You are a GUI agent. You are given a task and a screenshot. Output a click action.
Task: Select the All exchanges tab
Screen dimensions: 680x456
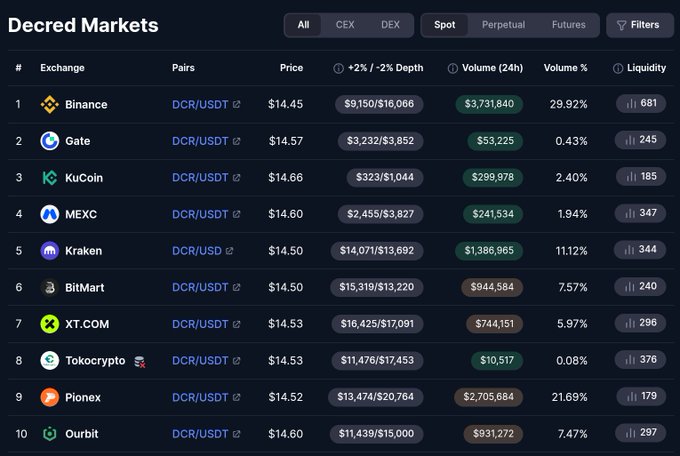(x=304, y=25)
